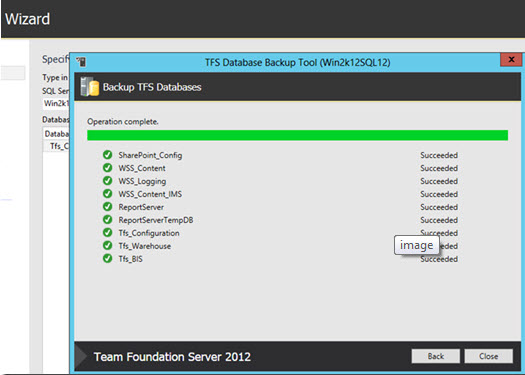The image size is (525, 375).
Task: Click the green check beside WSS_Content_IMS
Action: point(107,194)
